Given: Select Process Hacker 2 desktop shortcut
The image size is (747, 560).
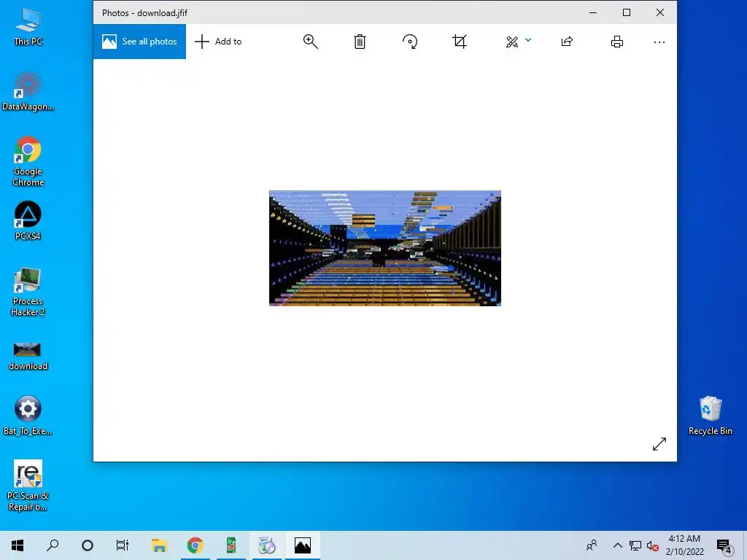Looking at the screenshot, I should point(28,292).
